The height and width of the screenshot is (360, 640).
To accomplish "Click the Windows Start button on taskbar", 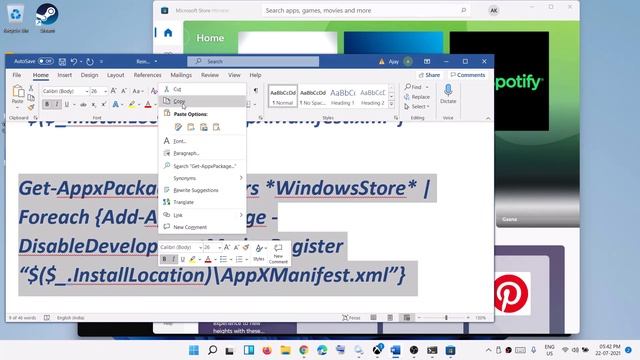I will pyautogui.click(x=194, y=350).
